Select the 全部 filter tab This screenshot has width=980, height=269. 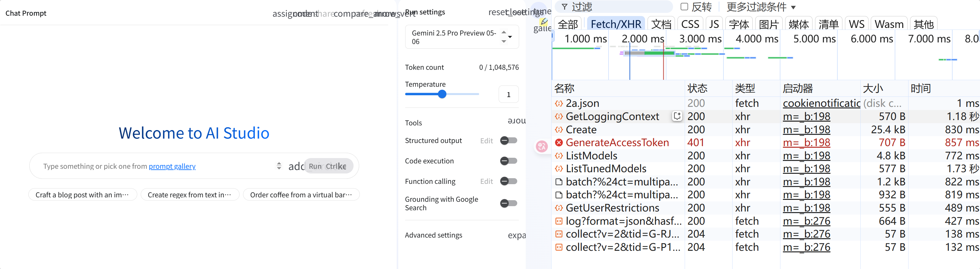coord(568,24)
